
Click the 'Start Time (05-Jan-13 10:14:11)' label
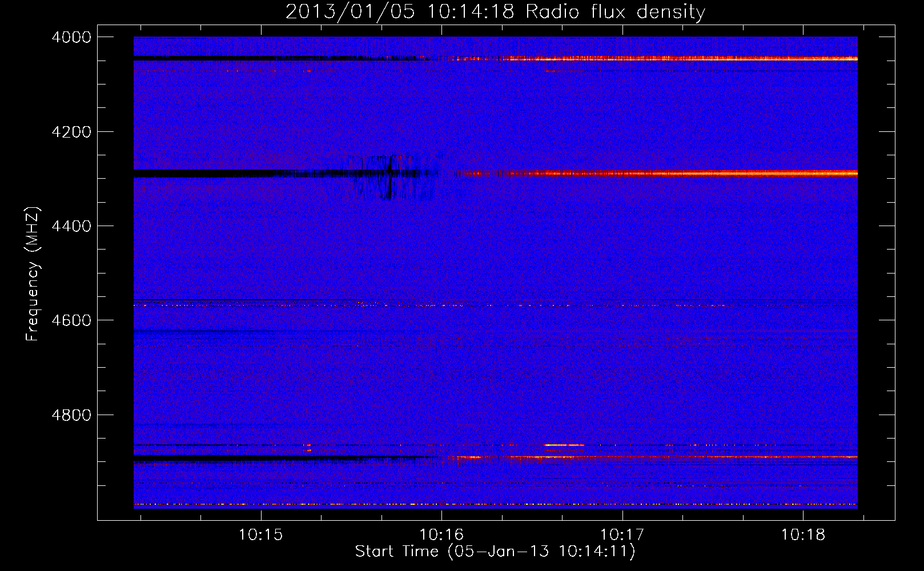[x=495, y=552]
